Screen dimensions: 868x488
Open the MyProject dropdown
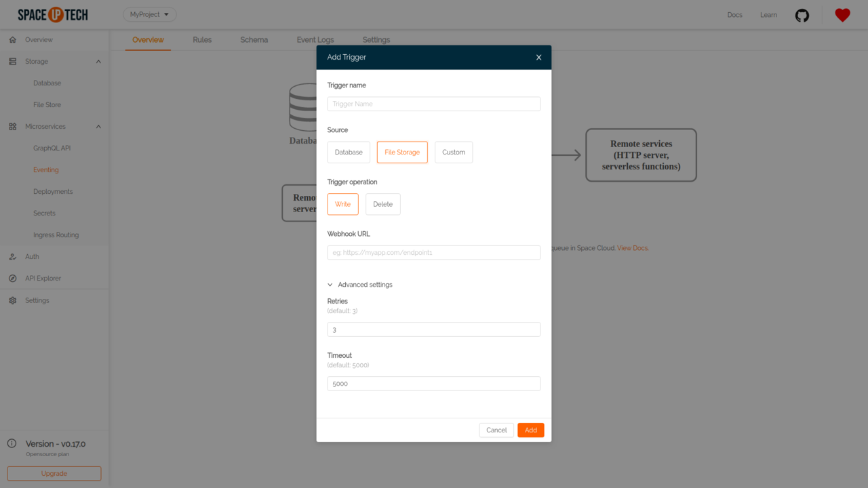pyautogui.click(x=150, y=14)
